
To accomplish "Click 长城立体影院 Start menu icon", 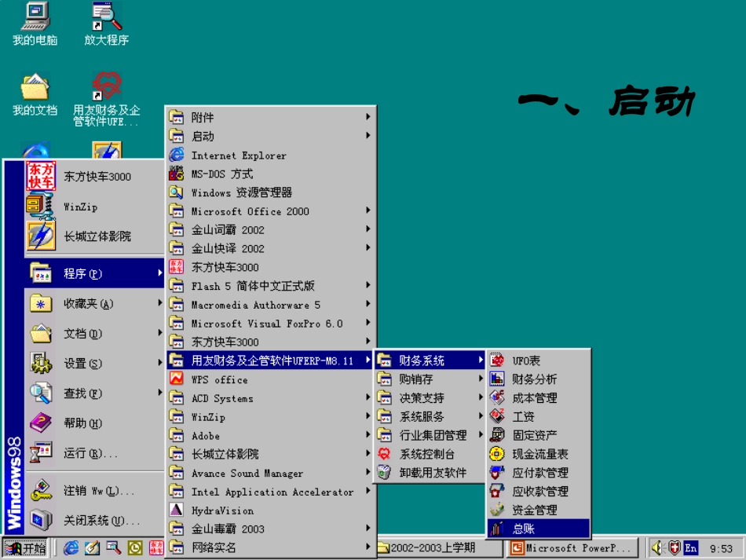I will point(41,236).
